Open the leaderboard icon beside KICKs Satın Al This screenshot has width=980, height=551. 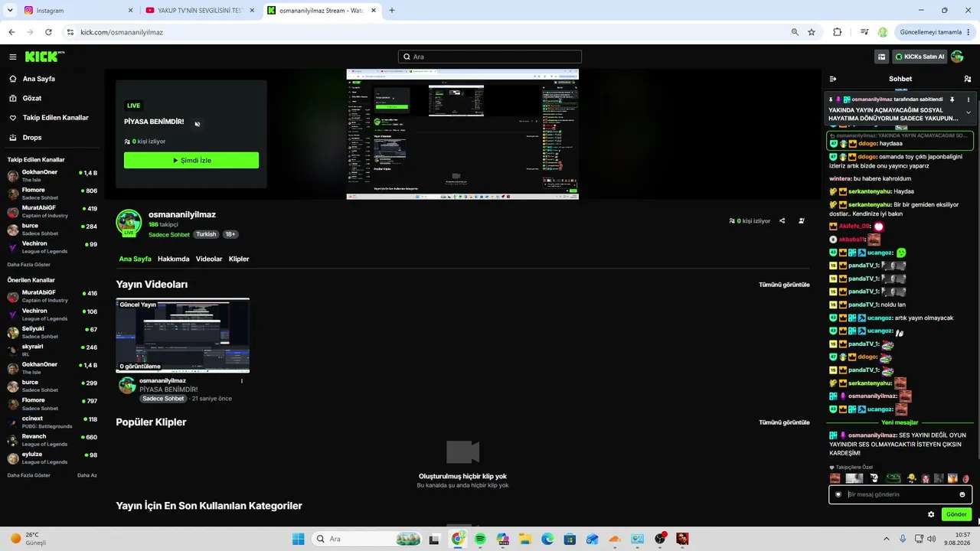882,57
